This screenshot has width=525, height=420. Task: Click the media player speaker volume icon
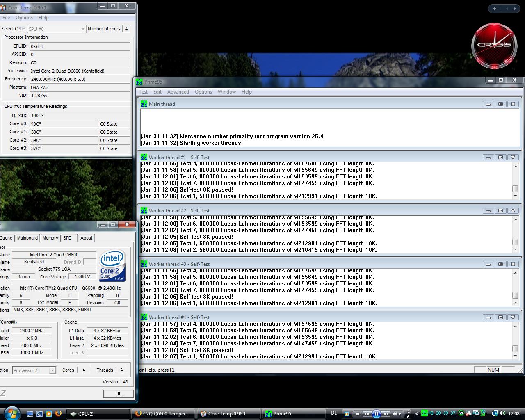tap(395, 414)
